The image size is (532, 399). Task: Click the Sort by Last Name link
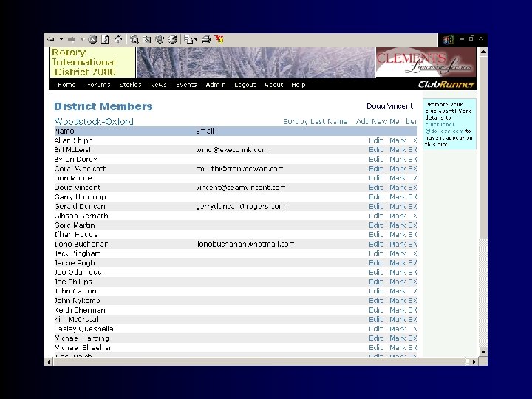click(316, 121)
